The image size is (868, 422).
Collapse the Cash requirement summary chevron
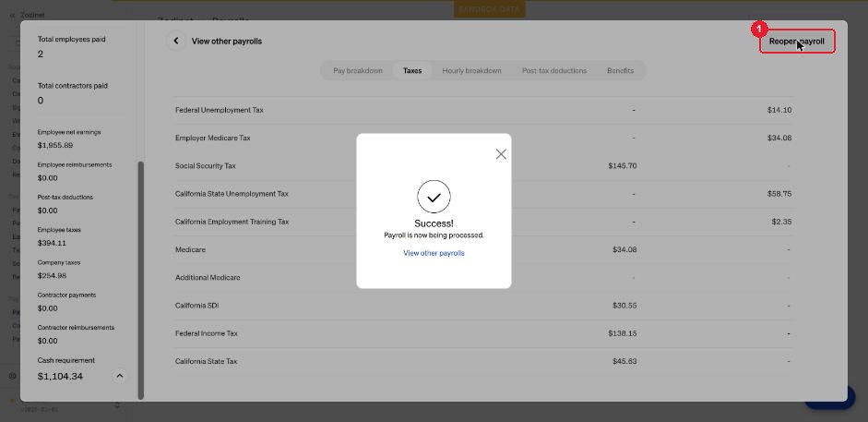click(119, 377)
